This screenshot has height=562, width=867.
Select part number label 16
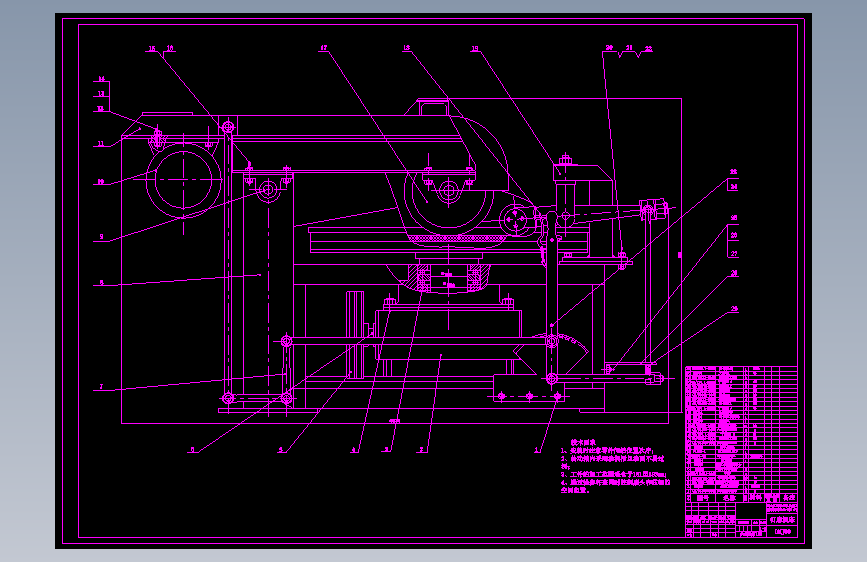pos(170,49)
